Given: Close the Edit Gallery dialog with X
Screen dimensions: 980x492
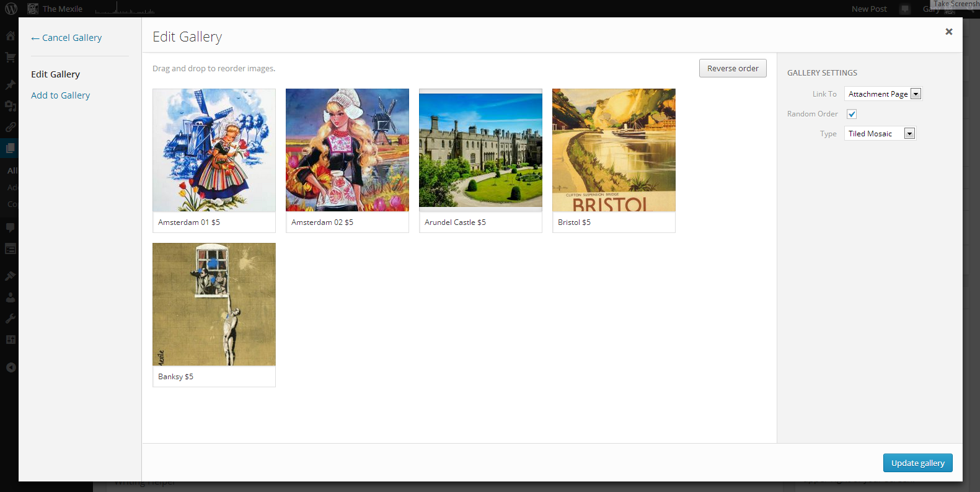Looking at the screenshot, I should [x=948, y=32].
